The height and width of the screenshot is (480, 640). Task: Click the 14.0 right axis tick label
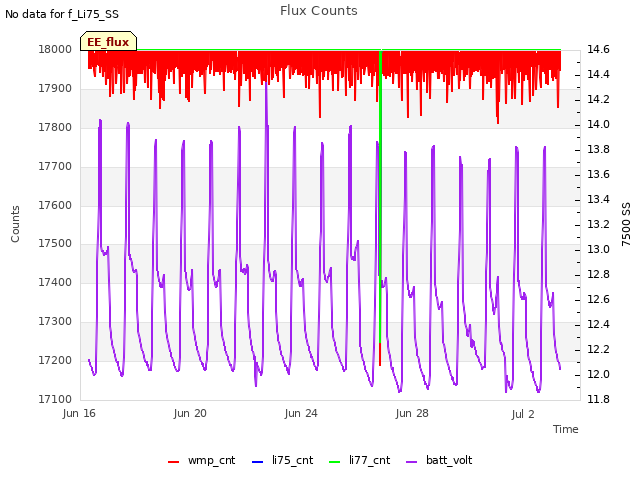point(598,124)
